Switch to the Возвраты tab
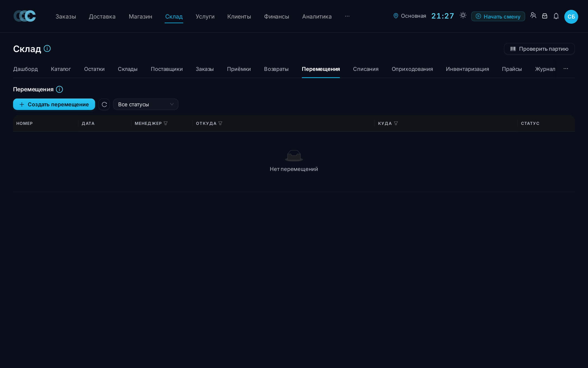 276,69
